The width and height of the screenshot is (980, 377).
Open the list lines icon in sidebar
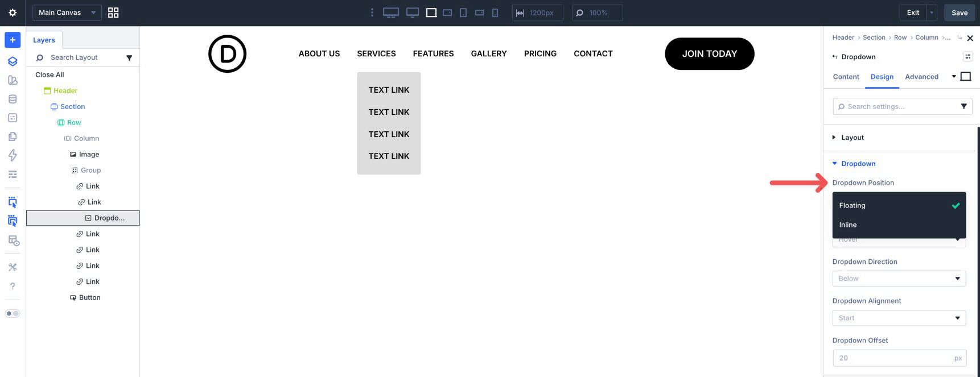tap(13, 175)
